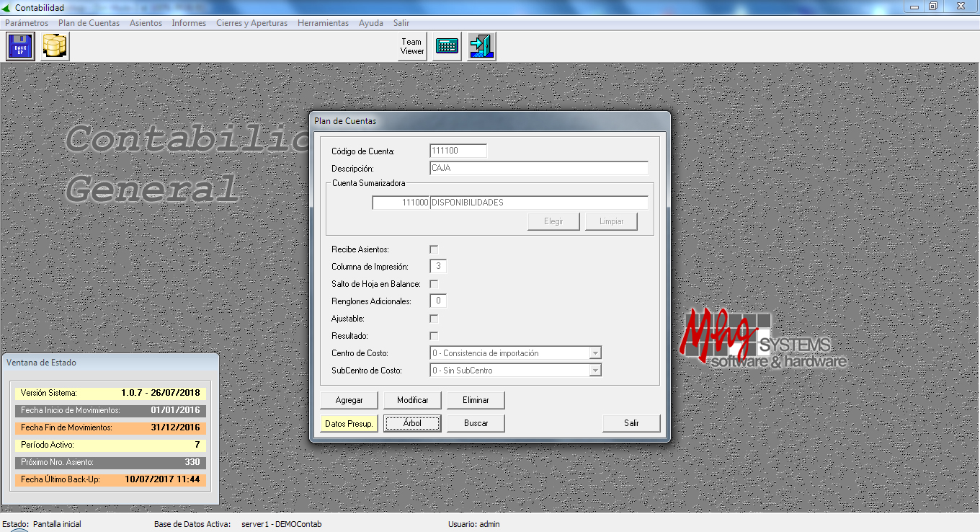Screen dimensions: 980x532
Task: Click the Back Up floppy disk icon
Action: tap(20, 47)
